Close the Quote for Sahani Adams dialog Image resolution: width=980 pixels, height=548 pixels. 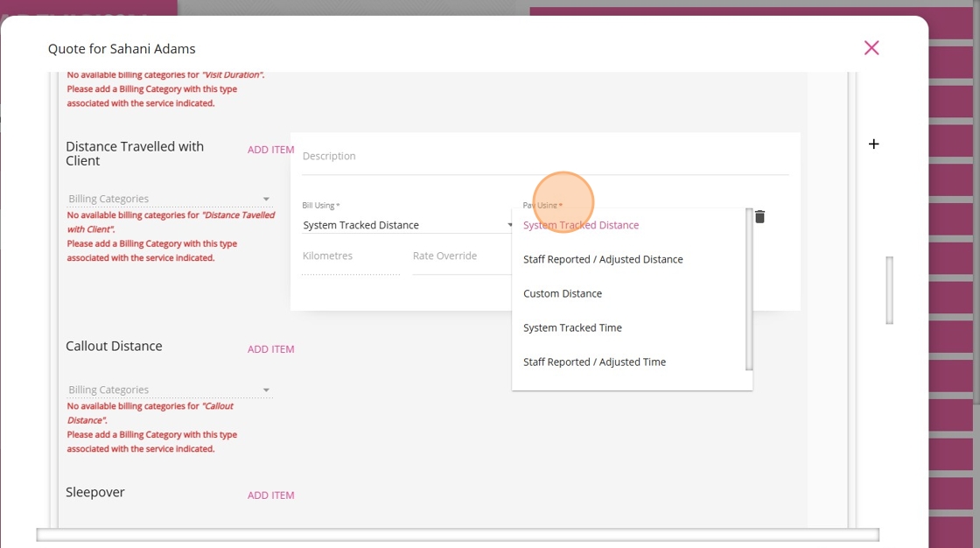[x=871, y=48]
